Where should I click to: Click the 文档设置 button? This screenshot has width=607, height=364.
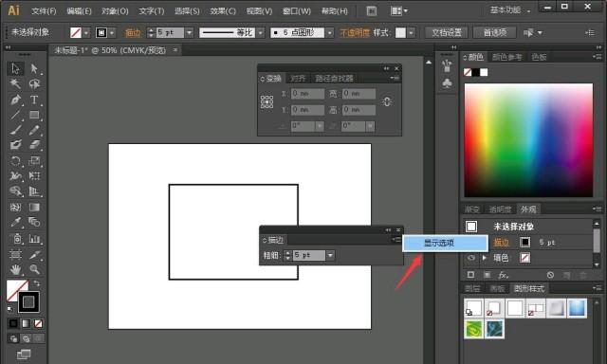(447, 33)
